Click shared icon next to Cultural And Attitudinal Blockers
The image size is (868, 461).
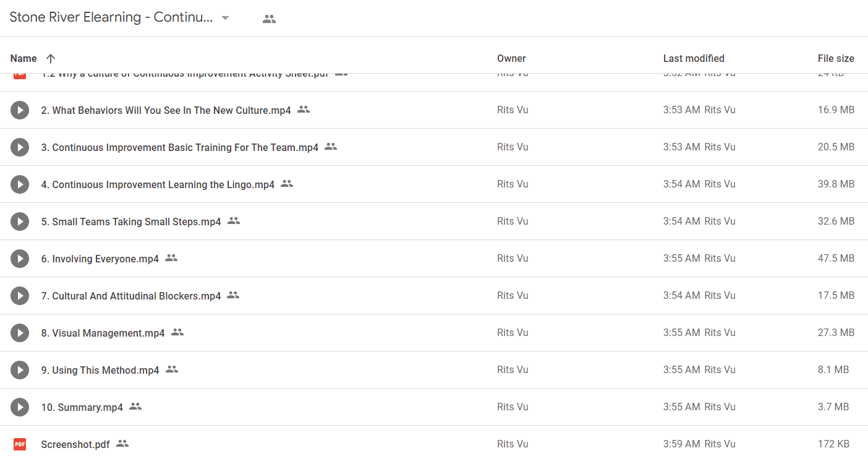tap(233, 295)
